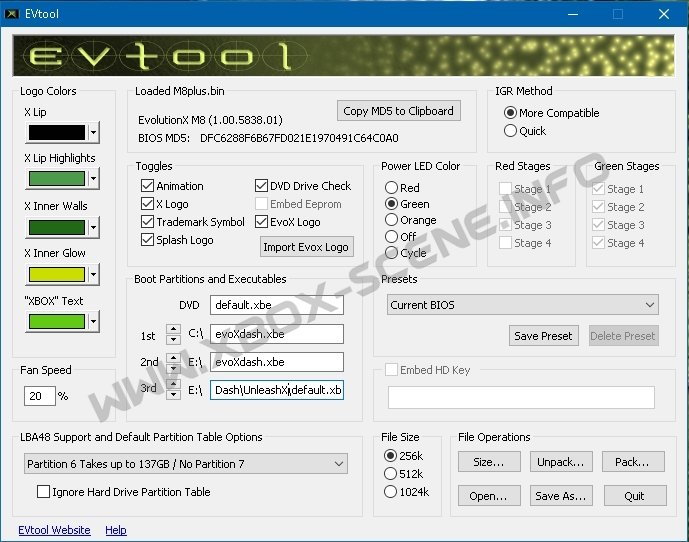Click the 1st partition up arrow
The width and height of the screenshot is (689, 542).
pyautogui.click(x=174, y=329)
